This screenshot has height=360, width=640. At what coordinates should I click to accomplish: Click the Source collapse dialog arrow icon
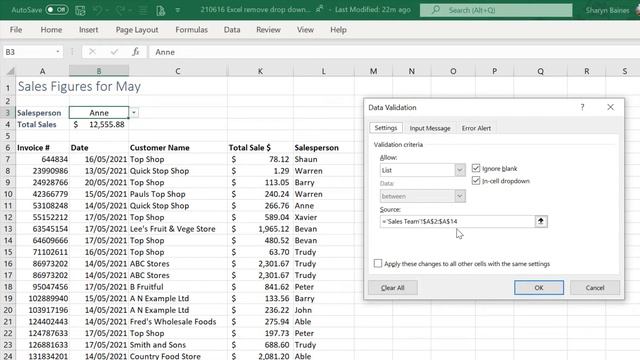point(541,221)
